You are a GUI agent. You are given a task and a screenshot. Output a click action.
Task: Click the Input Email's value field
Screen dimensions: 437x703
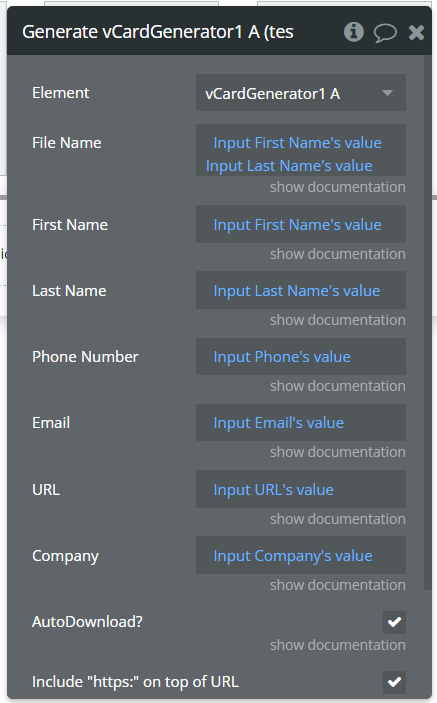coord(301,422)
